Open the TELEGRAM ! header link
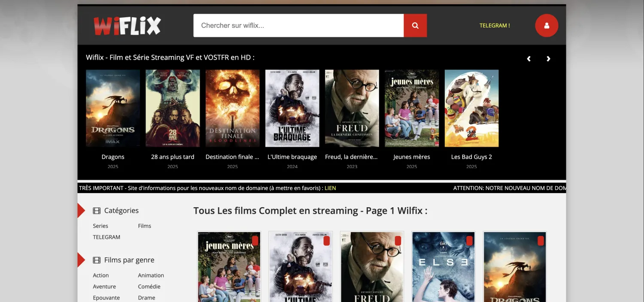This screenshot has width=644, height=302. pos(495,26)
